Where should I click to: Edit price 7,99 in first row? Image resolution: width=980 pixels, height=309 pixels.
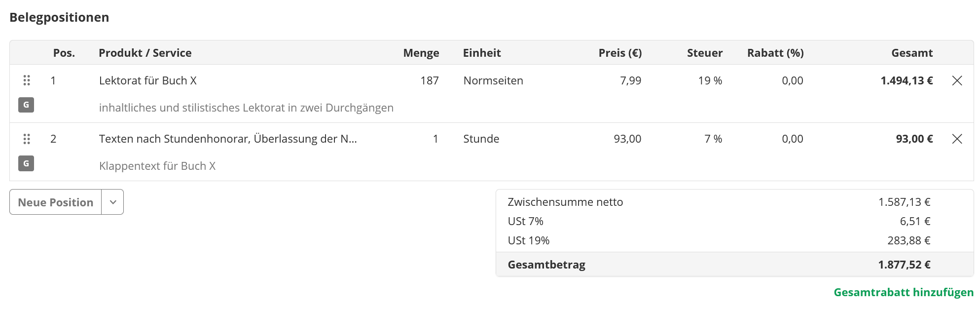coord(630,80)
